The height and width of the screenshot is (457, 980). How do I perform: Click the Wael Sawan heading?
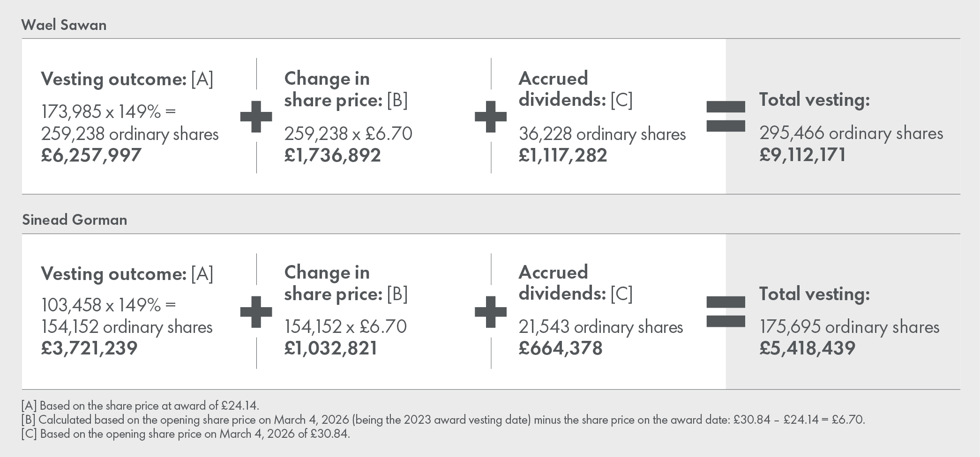[x=64, y=25]
